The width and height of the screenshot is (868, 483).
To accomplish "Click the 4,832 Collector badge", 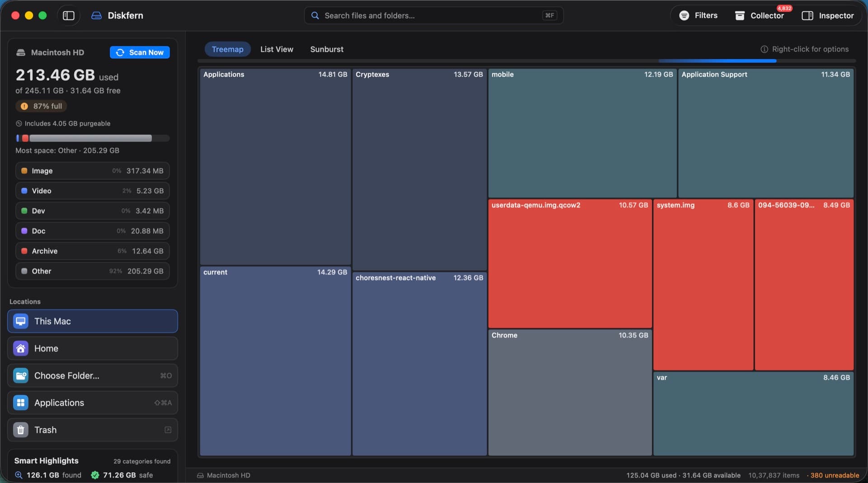I will (x=784, y=8).
